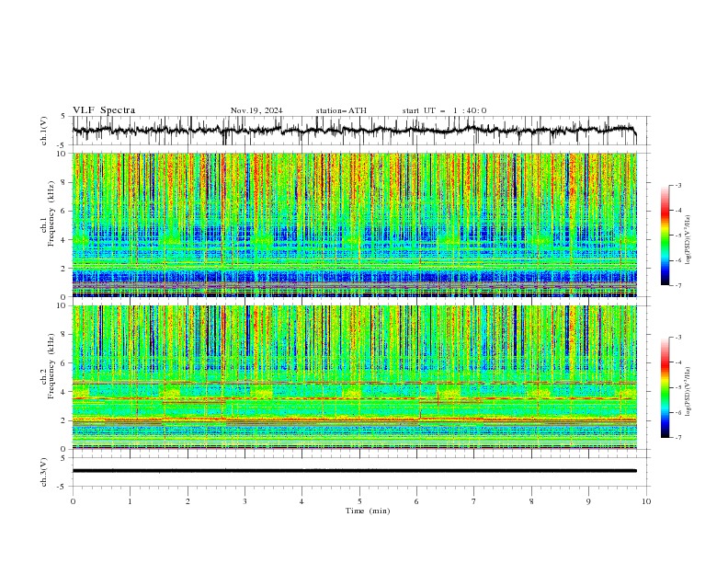Click the log(PSD) label beside ch.2 colorbar

[x=688, y=391]
